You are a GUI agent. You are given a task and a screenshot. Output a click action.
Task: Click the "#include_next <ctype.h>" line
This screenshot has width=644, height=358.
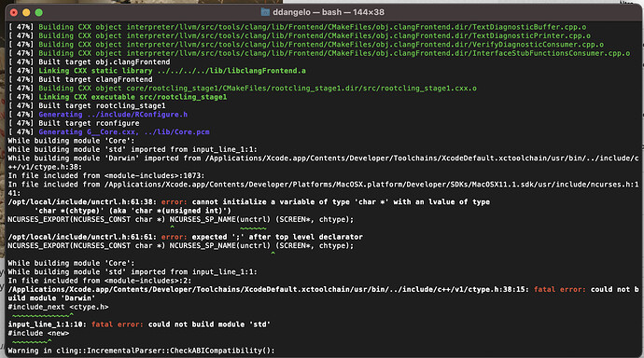(x=58, y=307)
